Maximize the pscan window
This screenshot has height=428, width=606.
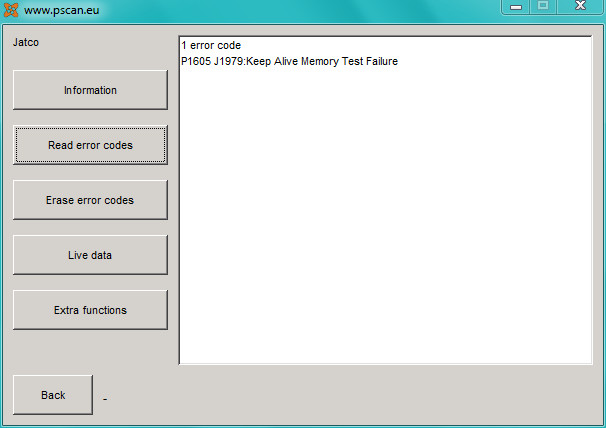click(543, 6)
